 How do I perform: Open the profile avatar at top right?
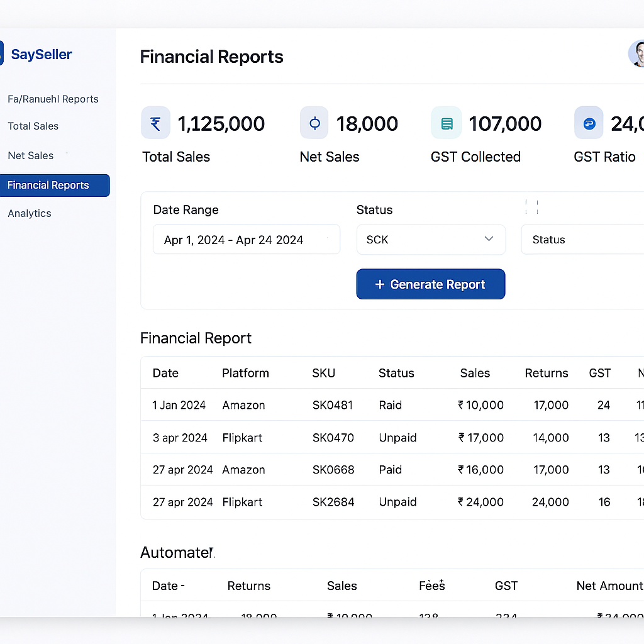[637, 54]
